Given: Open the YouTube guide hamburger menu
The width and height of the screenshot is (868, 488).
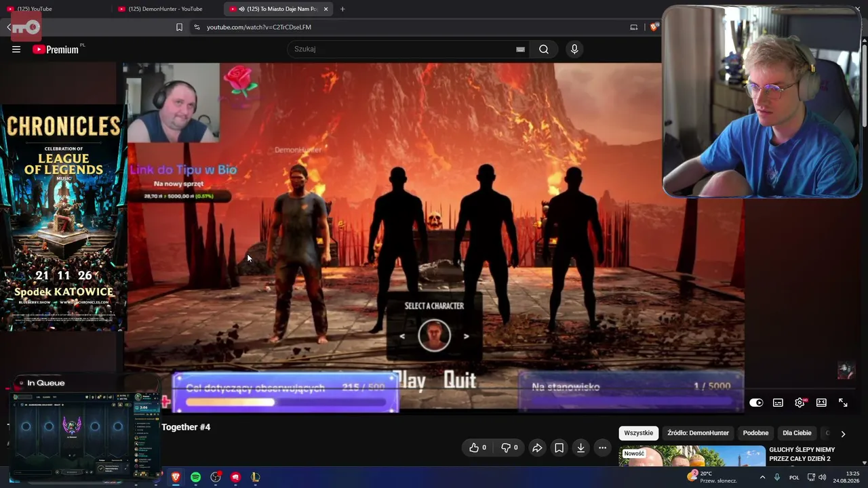Looking at the screenshot, I should coord(16,49).
